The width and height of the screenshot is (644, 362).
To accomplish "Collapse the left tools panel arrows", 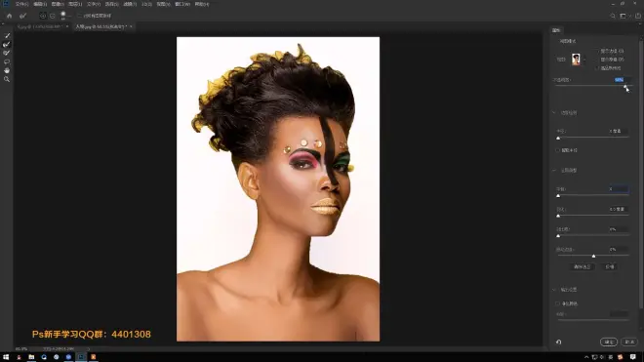I will coord(3,24).
